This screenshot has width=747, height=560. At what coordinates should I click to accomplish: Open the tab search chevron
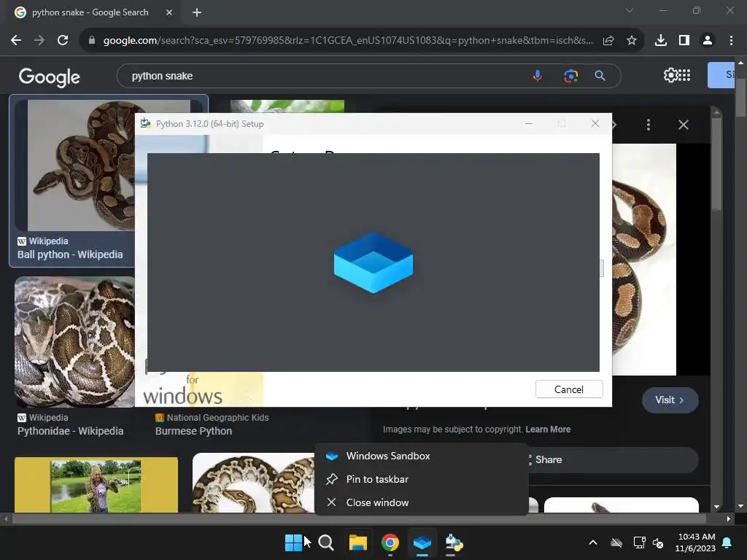(x=630, y=10)
